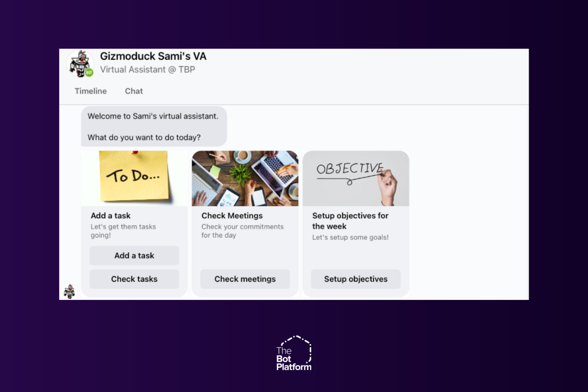
Task: Click the meeting desk laptops image
Action: click(x=245, y=178)
